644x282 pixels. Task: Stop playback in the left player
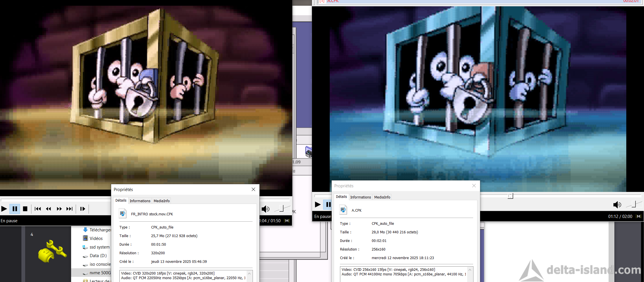25,209
